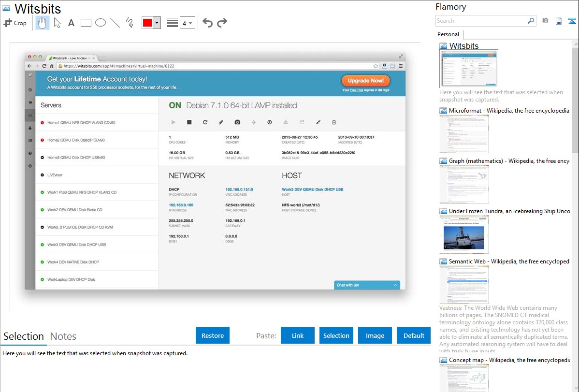Pick the ellipse shape tool

point(101,23)
